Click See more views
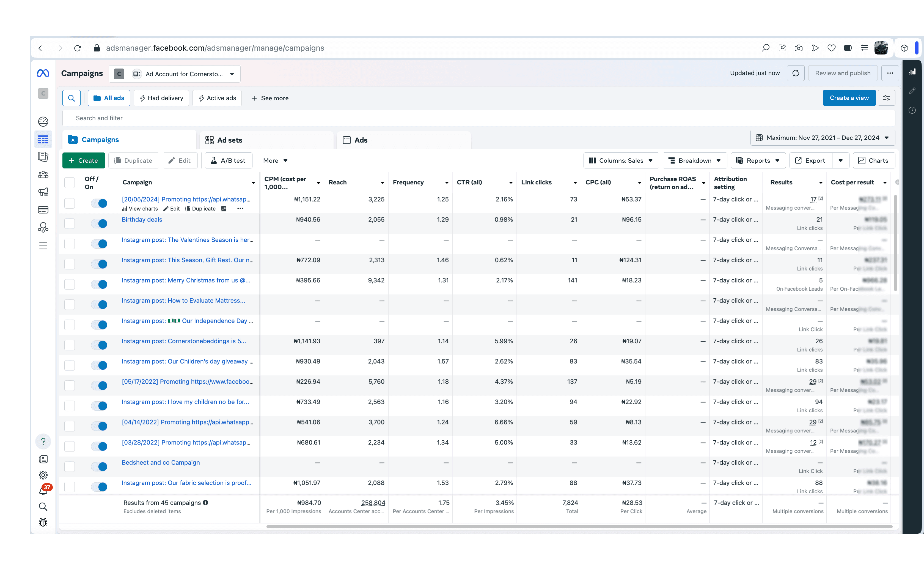Screen dimensions: 924x578 click(269, 98)
